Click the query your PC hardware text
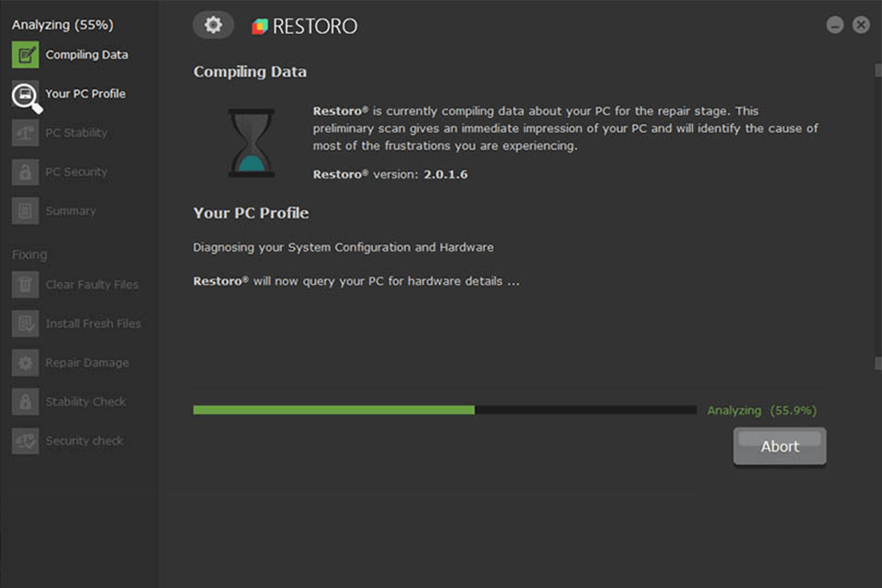882x588 pixels. click(x=356, y=281)
